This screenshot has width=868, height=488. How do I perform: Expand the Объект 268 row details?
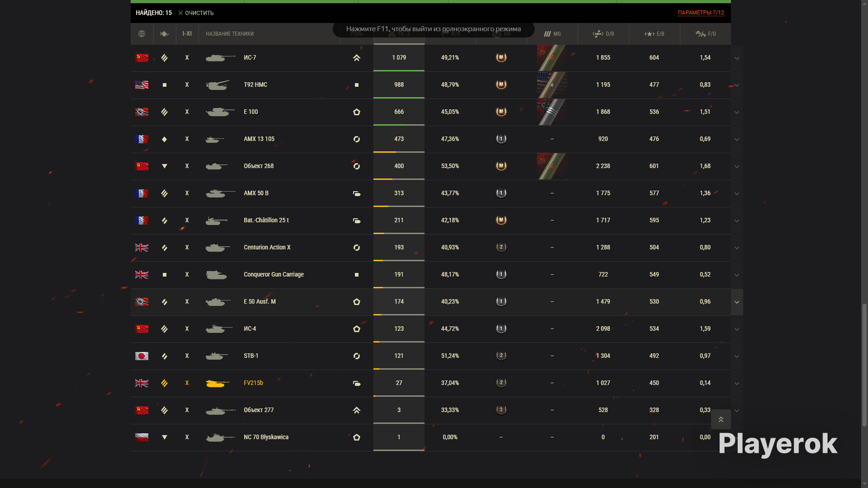(737, 166)
